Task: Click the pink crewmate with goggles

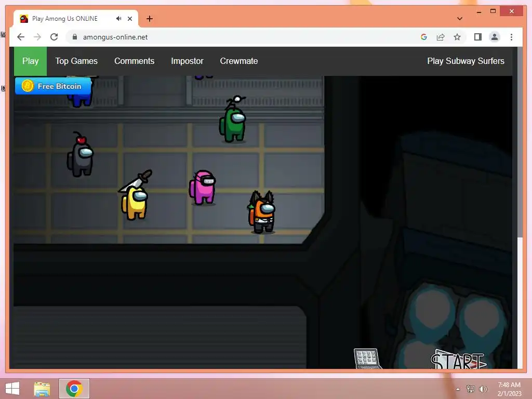Action: (203, 187)
